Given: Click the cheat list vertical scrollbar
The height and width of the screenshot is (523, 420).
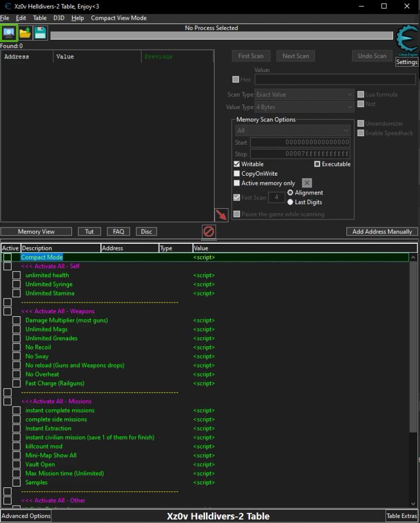Looking at the screenshot, I should pyautogui.click(x=413, y=347).
